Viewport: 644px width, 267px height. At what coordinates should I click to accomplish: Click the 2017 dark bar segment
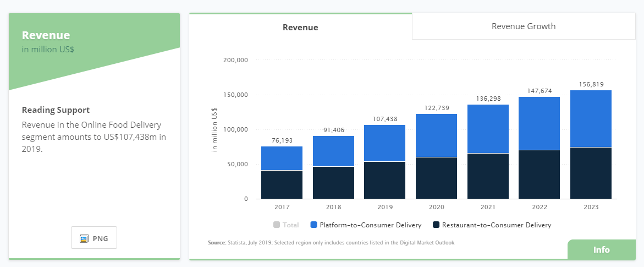pyautogui.click(x=282, y=185)
